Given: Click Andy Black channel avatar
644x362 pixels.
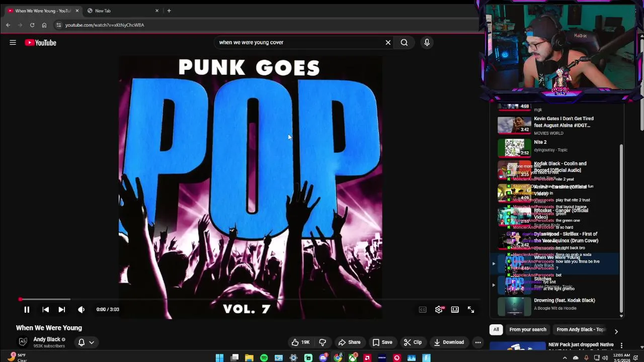Looking at the screenshot, I should [23, 342].
